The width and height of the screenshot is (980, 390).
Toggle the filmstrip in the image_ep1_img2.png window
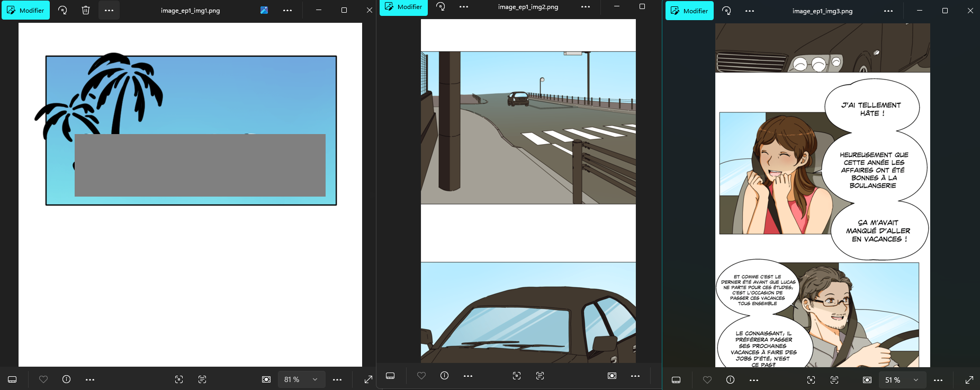click(x=390, y=376)
